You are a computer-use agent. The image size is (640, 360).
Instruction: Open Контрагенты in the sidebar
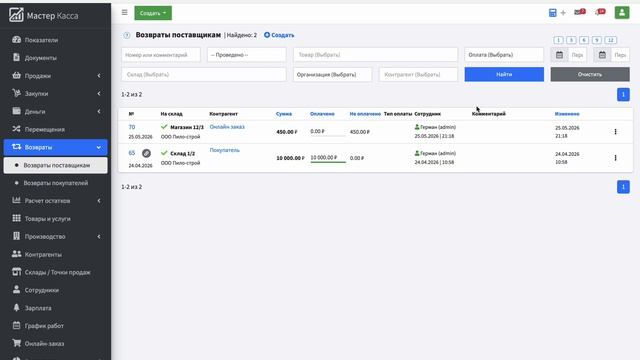[x=56, y=254]
